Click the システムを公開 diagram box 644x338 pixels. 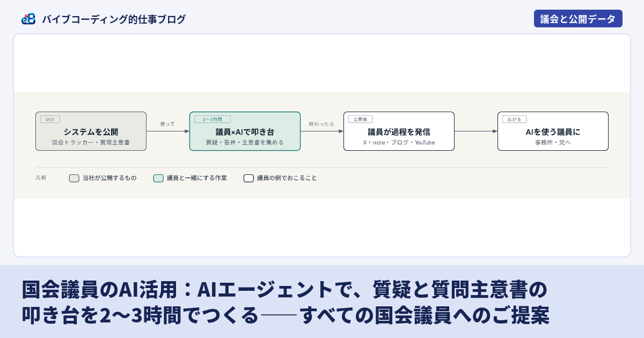(x=91, y=131)
